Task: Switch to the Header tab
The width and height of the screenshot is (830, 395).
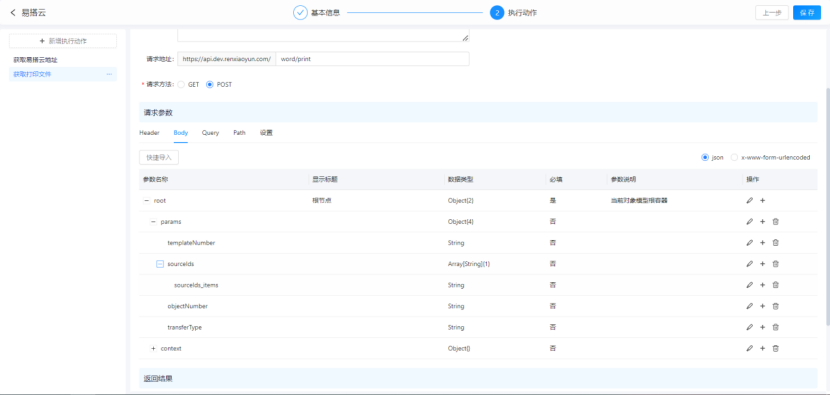Action: click(x=149, y=133)
